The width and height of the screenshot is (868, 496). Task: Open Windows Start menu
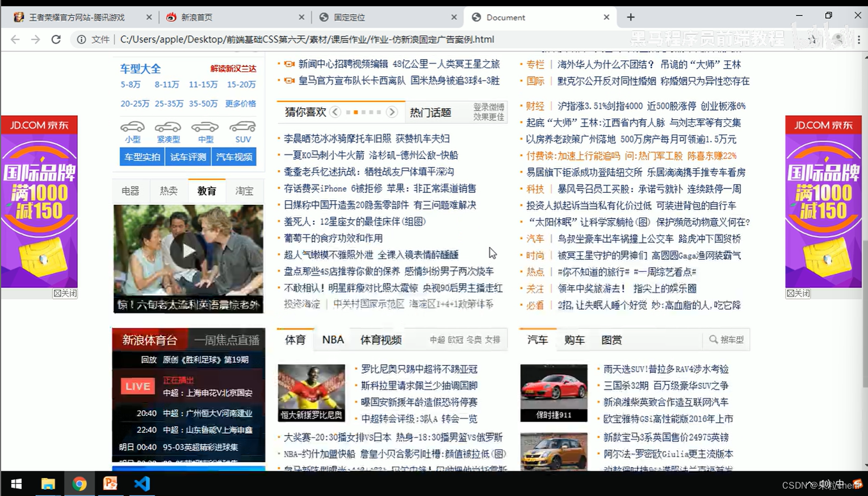[16, 484]
